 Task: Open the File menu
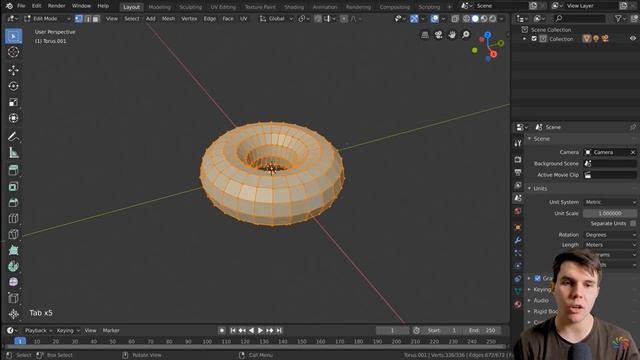click(x=21, y=6)
